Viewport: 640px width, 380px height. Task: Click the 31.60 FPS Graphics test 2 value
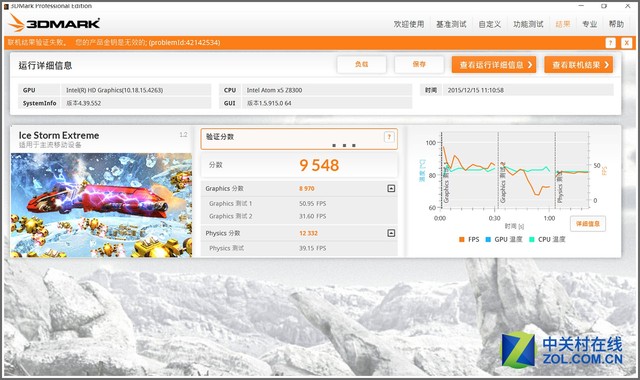click(312, 216)
